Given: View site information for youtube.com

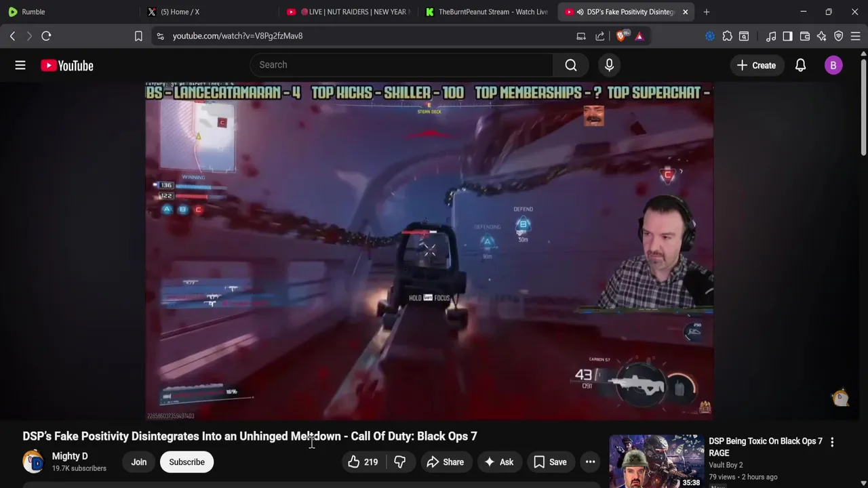Looking at the screenshot, I should pyautogui.click(x=160, y=36).
